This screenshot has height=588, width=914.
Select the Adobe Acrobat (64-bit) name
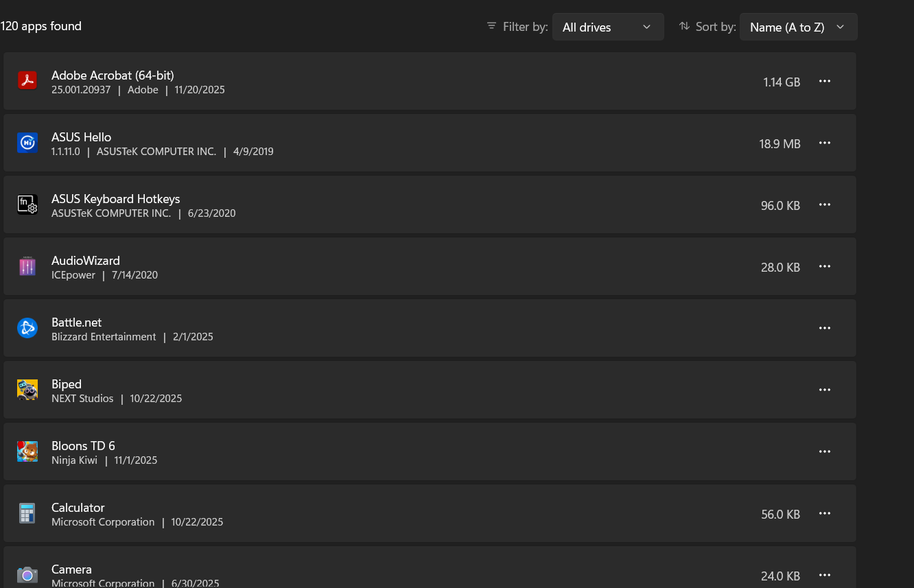(113, 75)
